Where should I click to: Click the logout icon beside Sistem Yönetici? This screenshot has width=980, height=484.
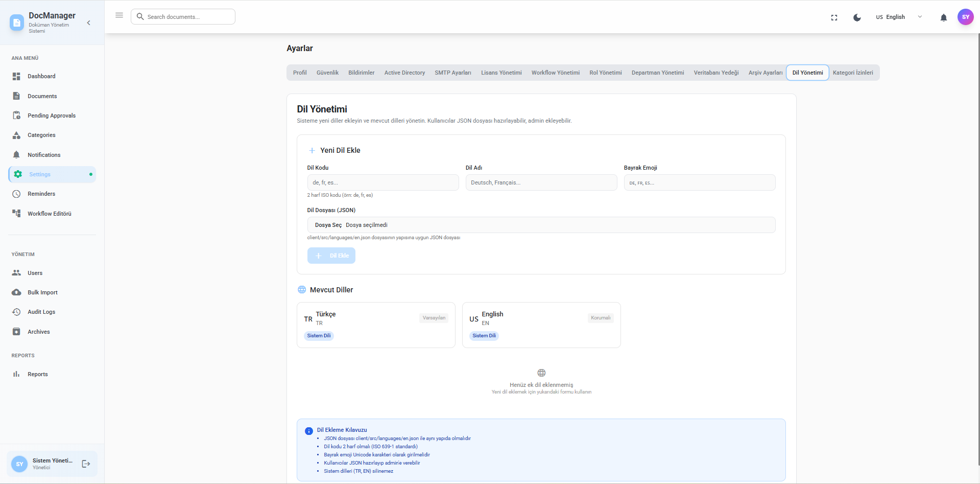[86, 464]
